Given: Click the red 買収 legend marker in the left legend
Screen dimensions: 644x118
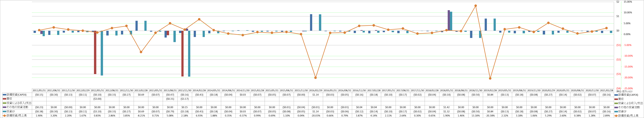Looking at the screenshot, I should pos(5,99).
